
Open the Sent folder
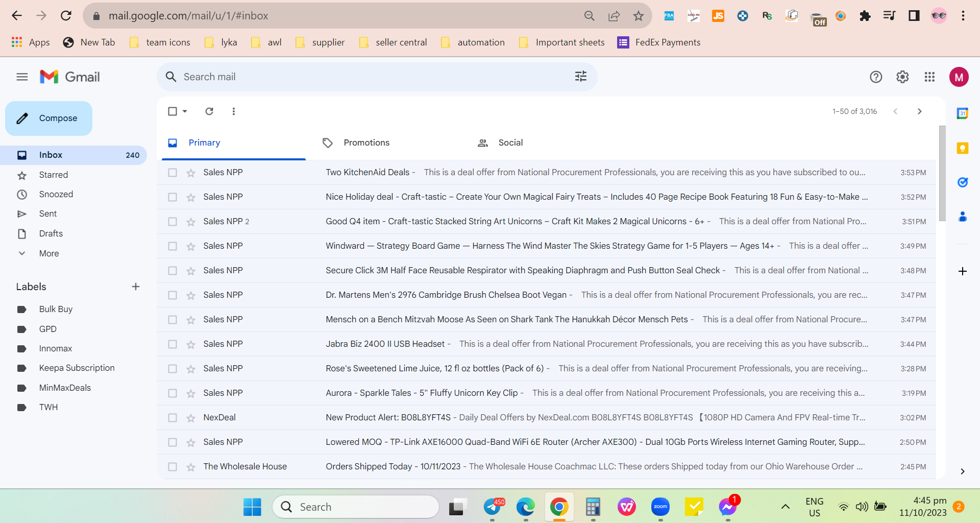click(x=48, y=214)
